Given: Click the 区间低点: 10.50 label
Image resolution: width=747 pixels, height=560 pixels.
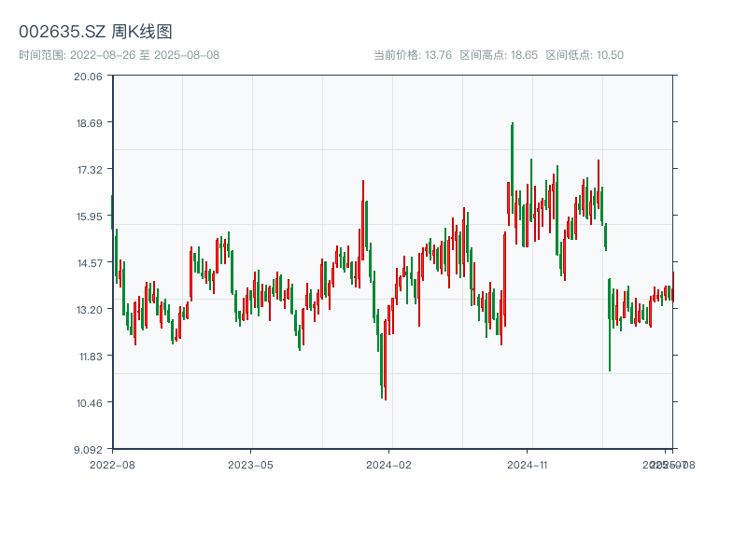Looking at the screenshot, I should (585, 55).
